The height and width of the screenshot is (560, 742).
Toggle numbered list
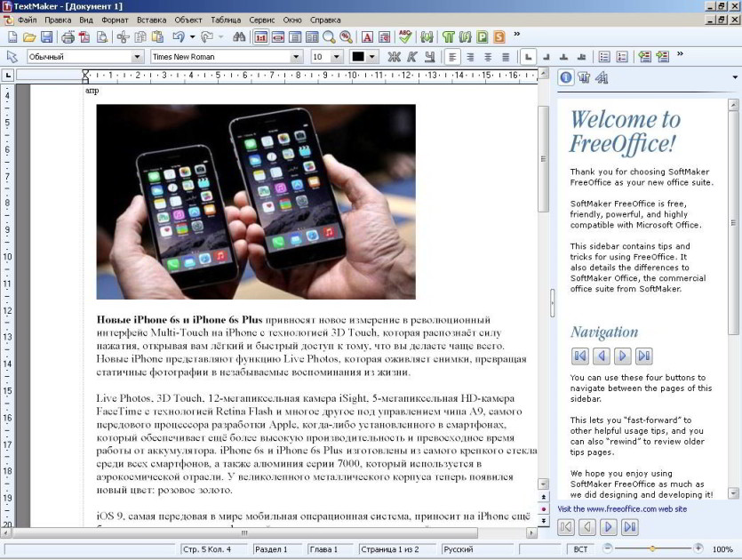point(622,57)
